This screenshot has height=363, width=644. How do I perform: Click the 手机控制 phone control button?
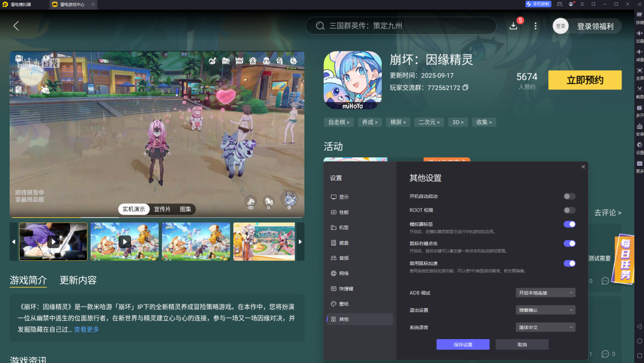pyautogui.click(x=538, y=4)
